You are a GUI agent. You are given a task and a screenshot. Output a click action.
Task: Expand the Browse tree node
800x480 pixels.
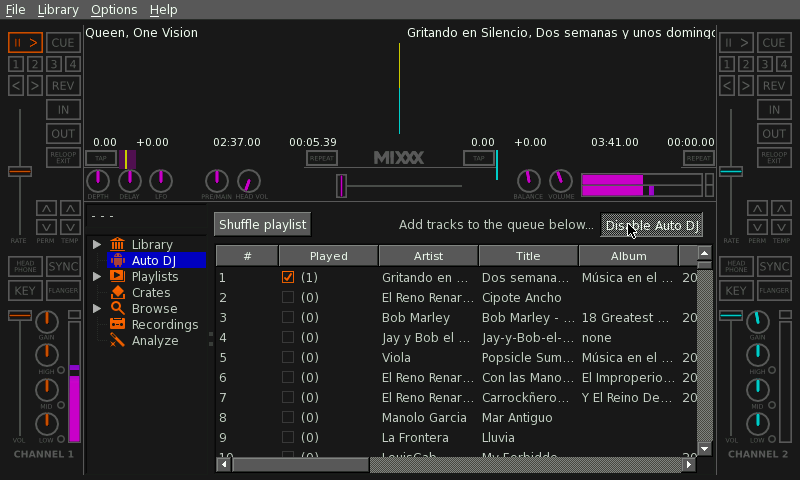[x=96, y=309]
